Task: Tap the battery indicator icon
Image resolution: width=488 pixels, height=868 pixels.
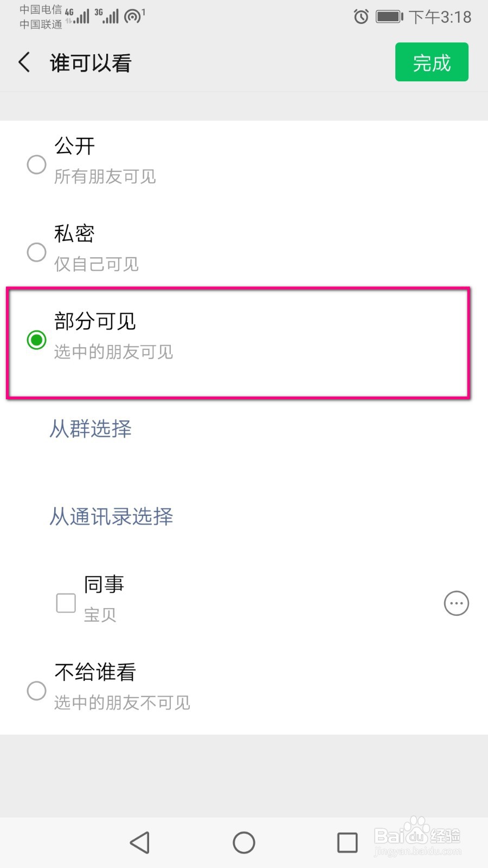Action: point(390,17)
